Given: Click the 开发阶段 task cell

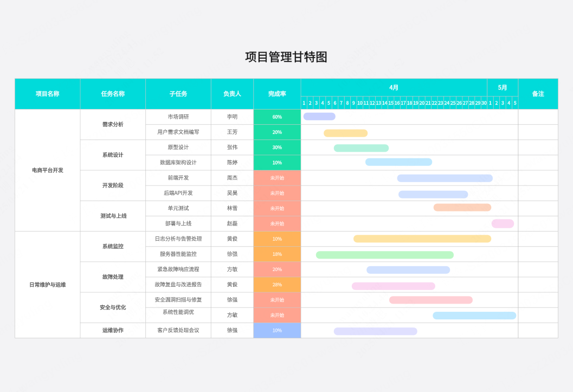Looking at the screenshot, I should [x=113, y=185].
